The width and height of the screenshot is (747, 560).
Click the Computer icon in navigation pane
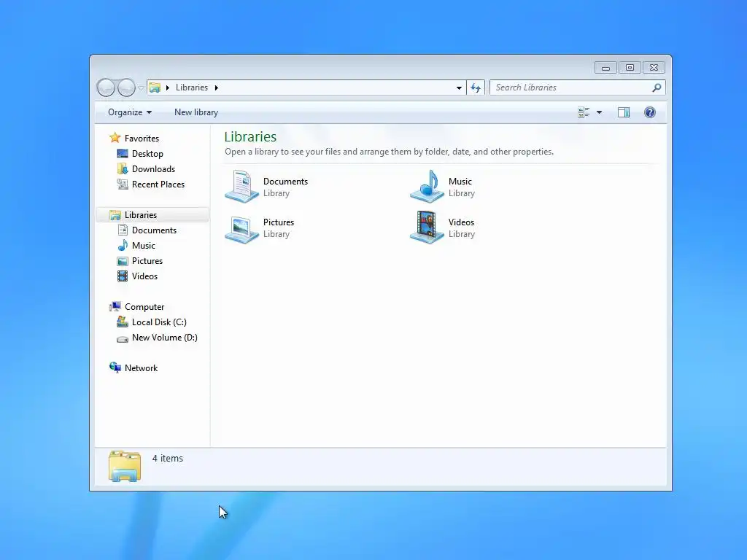pyautogui.click(x=115, y=307)
